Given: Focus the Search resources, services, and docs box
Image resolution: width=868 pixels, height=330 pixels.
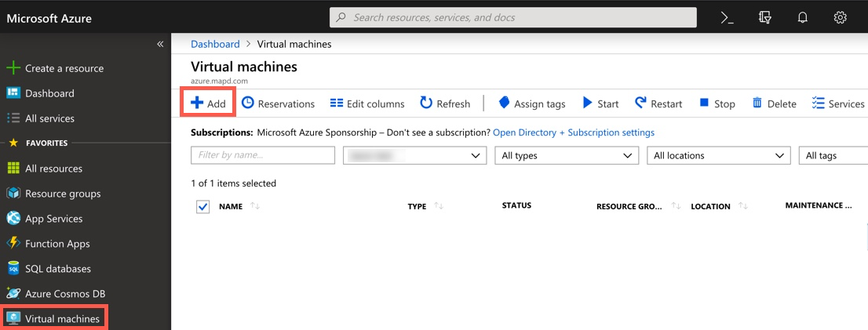Looking at the screenshot, I should pyautogui.click(x=513, y=17).
